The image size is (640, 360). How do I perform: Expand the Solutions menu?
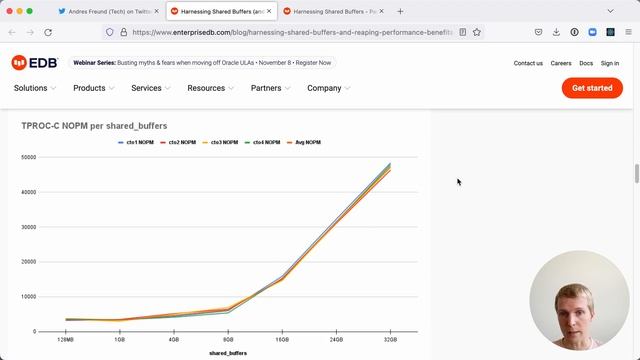pos(35,88)
